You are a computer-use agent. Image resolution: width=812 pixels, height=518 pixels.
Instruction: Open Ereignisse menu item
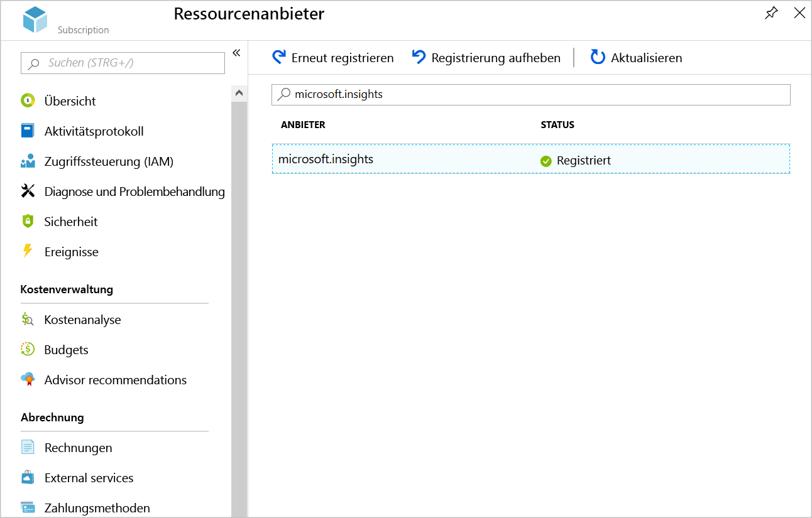pyautogui.click(x=72, y=252)
